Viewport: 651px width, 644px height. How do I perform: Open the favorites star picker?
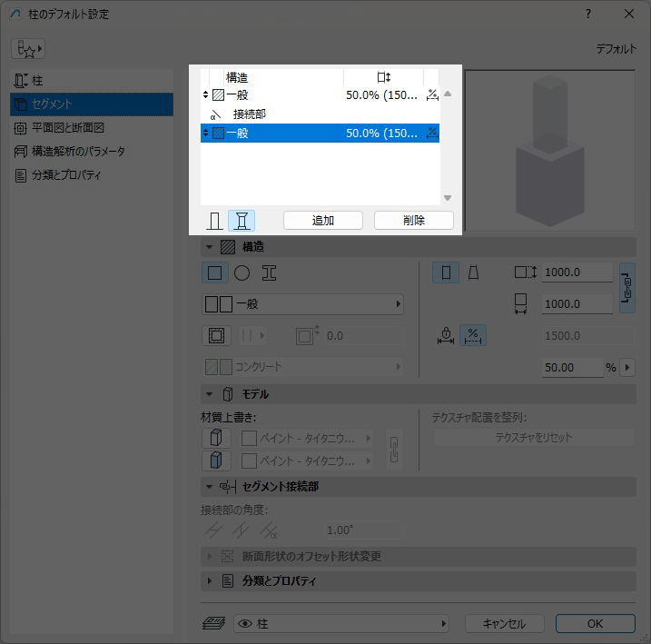pyautogui.click(x=28, y=49)
